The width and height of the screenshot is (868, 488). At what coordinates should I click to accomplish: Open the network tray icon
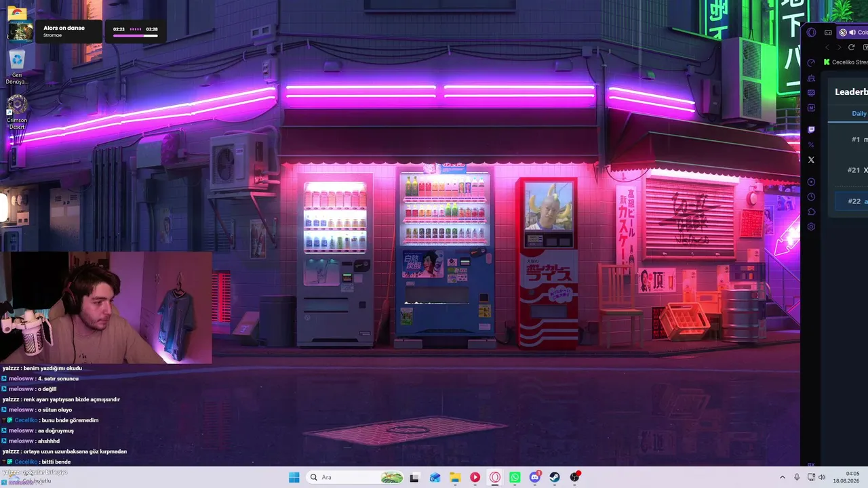[x=810, y=477]
